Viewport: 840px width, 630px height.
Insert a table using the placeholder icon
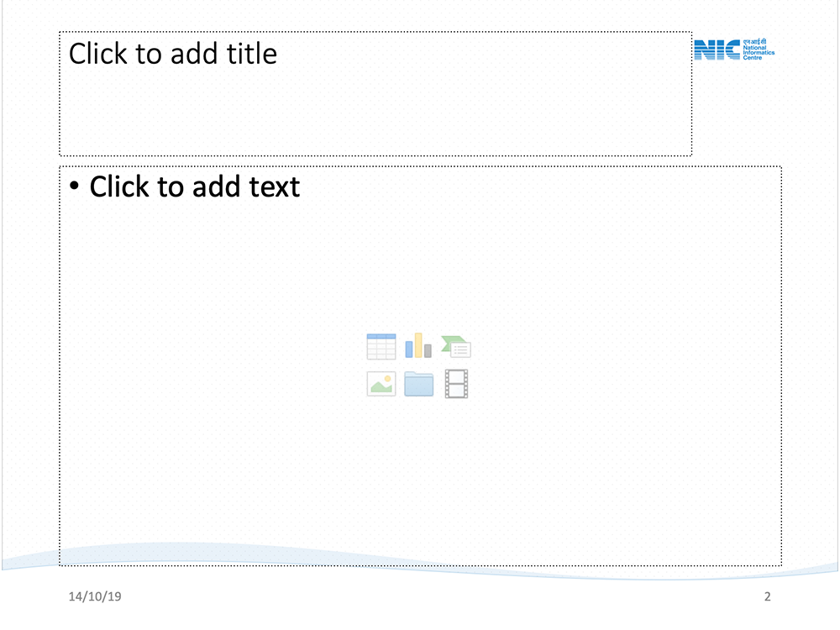coord(381,346)
